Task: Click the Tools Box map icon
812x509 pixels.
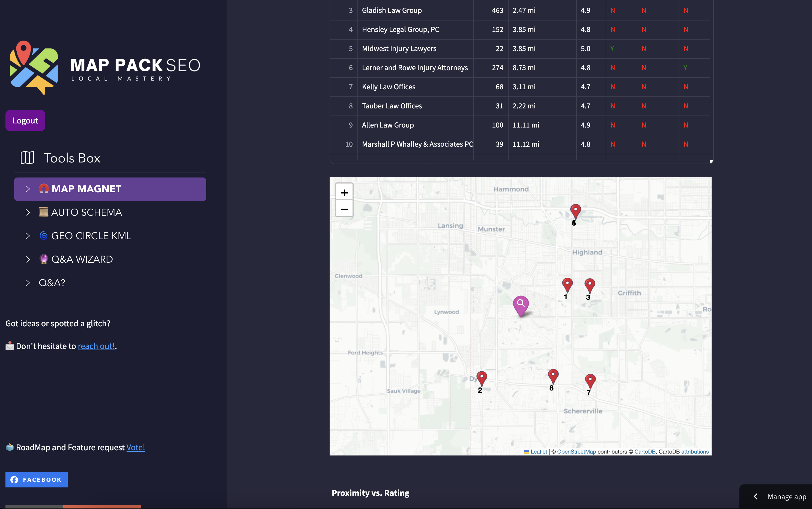Action: pyautogui.click(x=27, y=158)
